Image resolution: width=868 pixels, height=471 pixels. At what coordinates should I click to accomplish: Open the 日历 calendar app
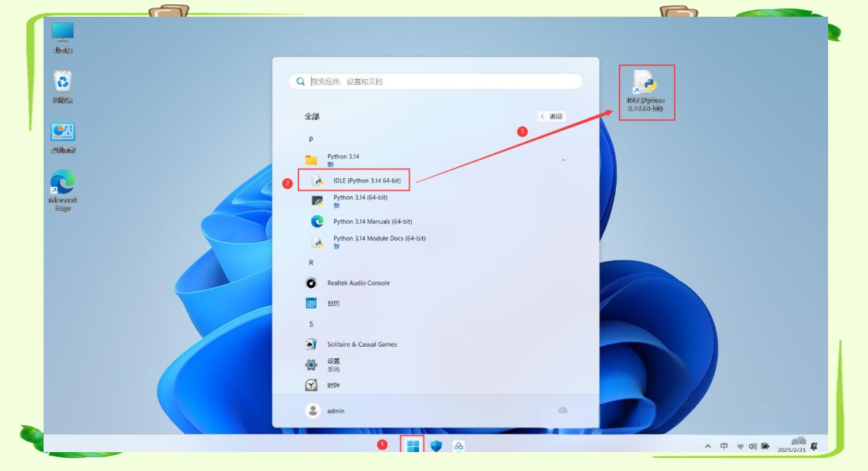point(324,303)
